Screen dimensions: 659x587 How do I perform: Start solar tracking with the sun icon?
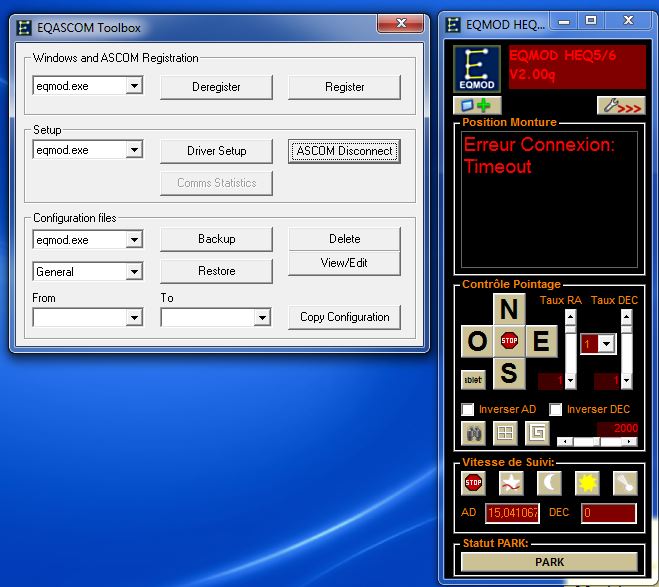[x=587, y=483]
